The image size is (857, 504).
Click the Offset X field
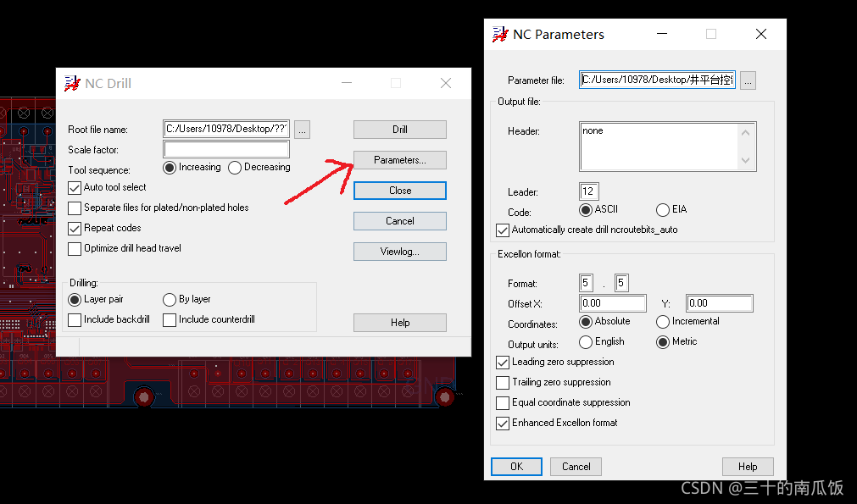click(613, 303)
